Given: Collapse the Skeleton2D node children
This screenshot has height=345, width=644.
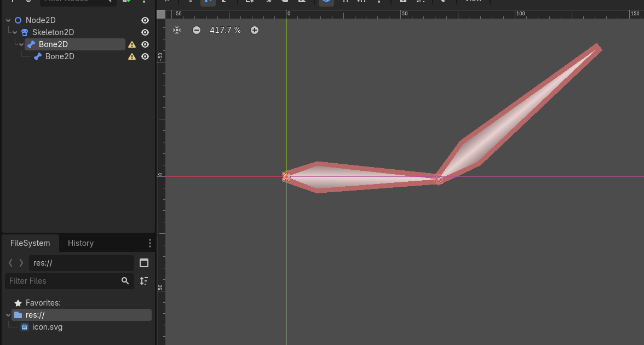Looking at the screenshot, I should click(x=15, y=32).
